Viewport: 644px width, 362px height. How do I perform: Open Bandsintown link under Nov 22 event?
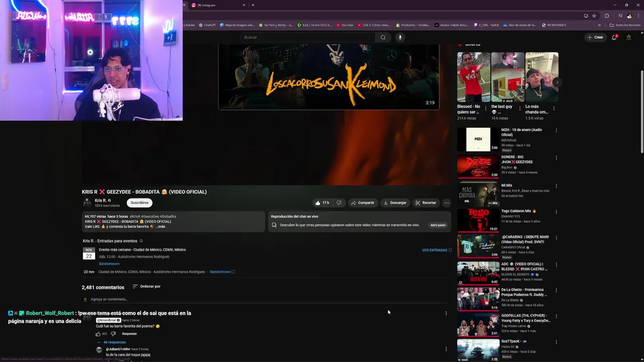[x=109, y=263]
